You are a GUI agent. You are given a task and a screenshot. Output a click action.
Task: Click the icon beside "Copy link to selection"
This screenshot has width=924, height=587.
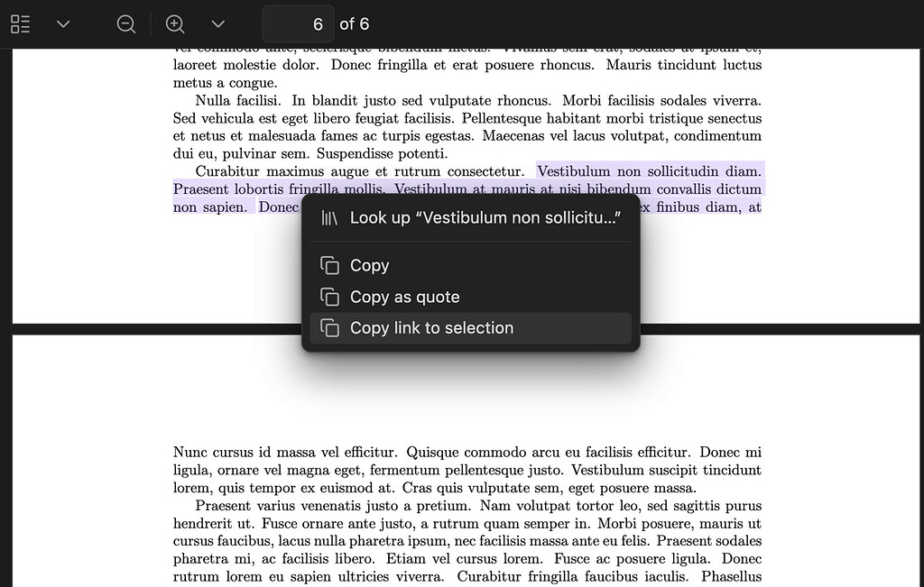(x=328, y=327)
